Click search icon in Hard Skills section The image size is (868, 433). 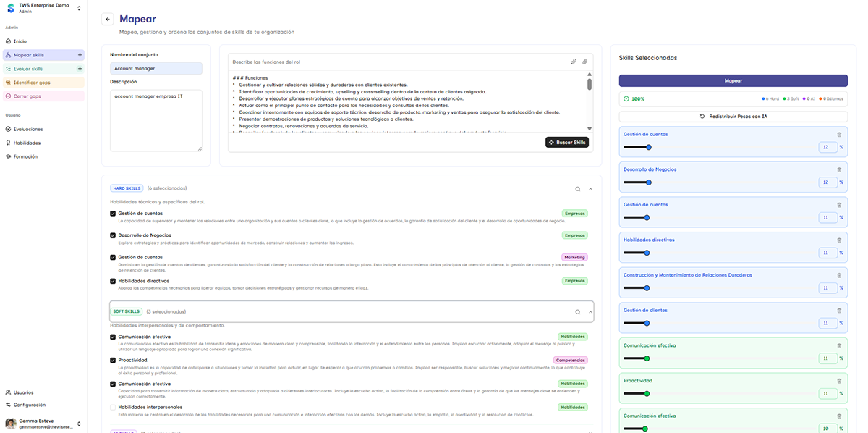[577, 189]
